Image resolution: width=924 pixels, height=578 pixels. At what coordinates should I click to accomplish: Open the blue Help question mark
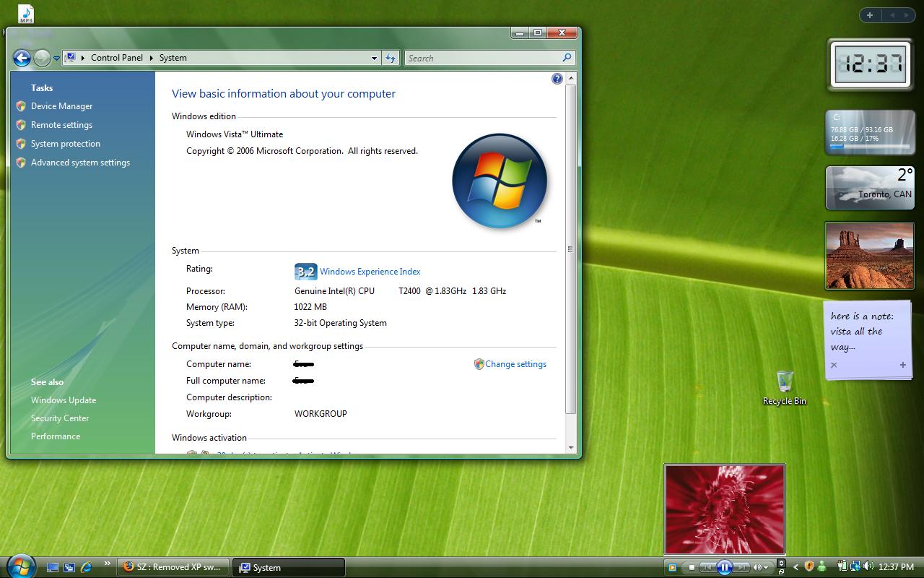(557, 79)
